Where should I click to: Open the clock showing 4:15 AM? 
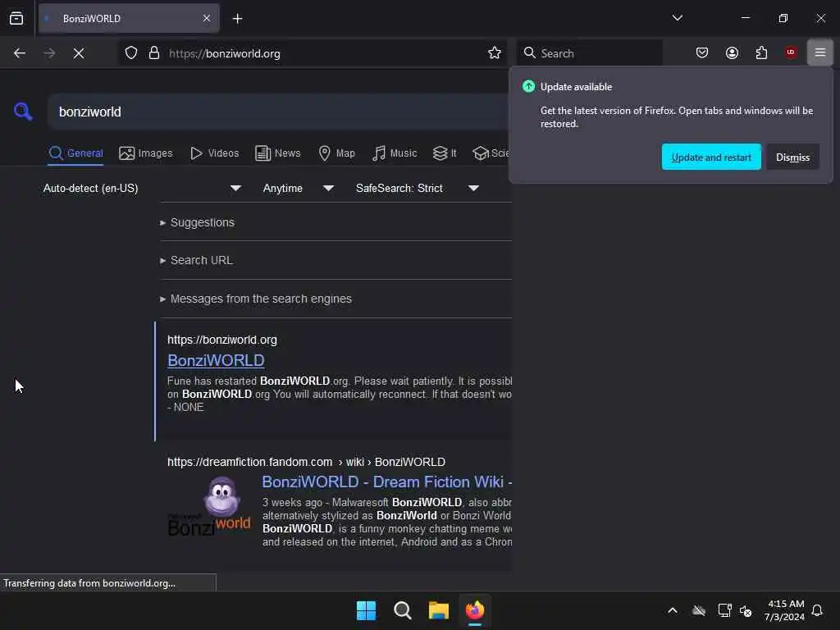pyautogui.click(x=784, y=610)
